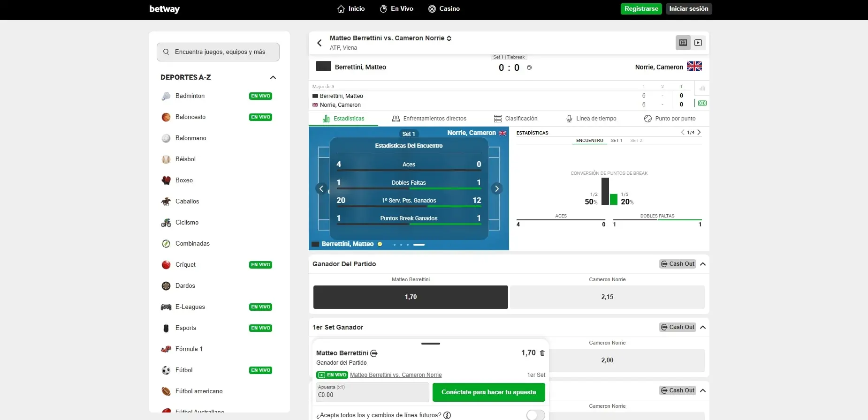Click the Iniciar sesión button

[x=689, y=9]
